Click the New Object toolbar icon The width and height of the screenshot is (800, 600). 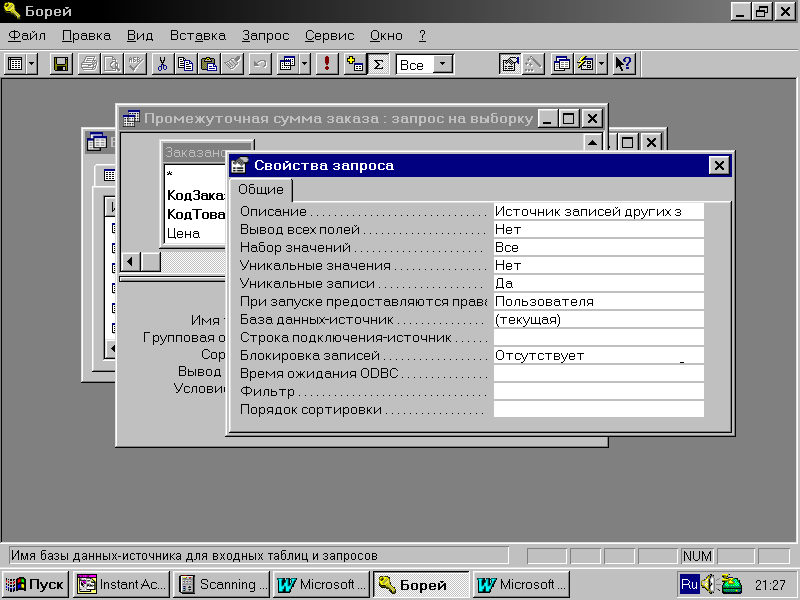point(585,64)
